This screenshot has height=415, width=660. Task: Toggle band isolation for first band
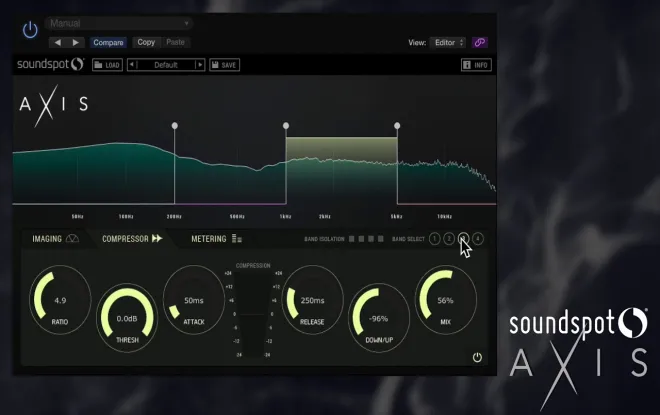click(351, 239)
